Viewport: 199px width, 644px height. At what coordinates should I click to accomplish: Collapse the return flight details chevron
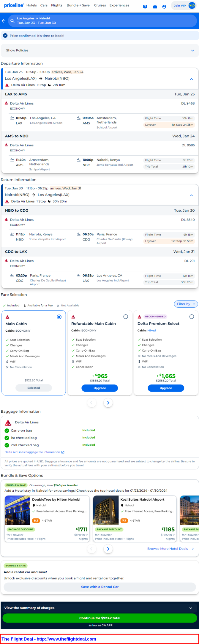point(192,195)
